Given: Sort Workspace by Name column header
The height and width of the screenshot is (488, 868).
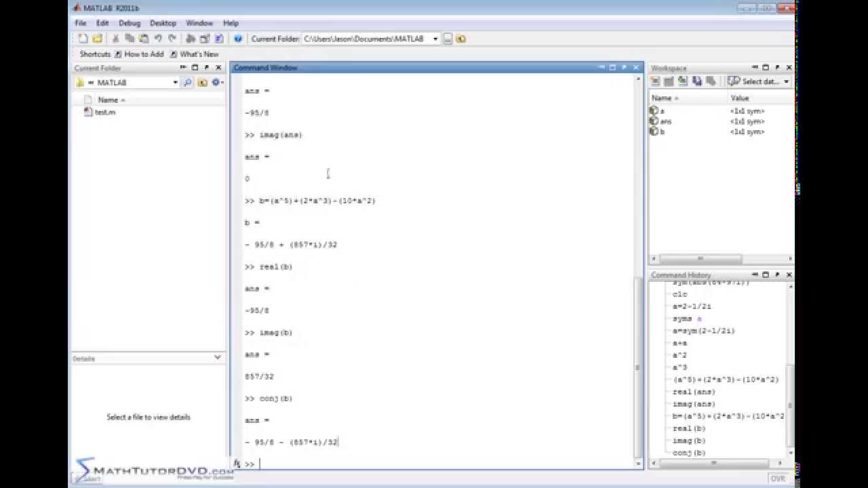Looking at the screenshot, I should tap(688, 98).
